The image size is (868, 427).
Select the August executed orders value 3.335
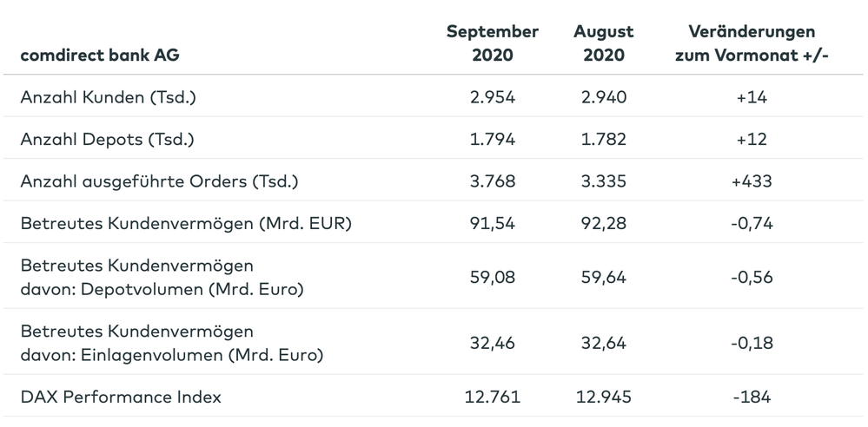click(604, 181)
